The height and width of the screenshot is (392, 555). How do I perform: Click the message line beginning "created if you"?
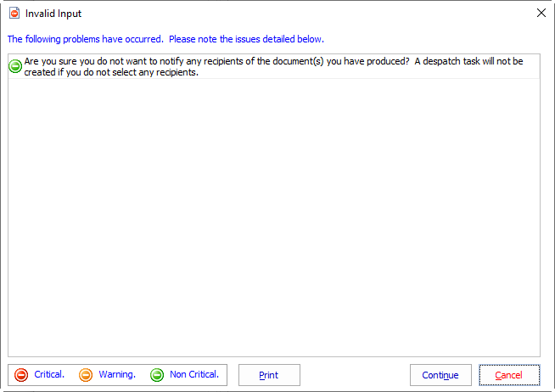(110, 73)
